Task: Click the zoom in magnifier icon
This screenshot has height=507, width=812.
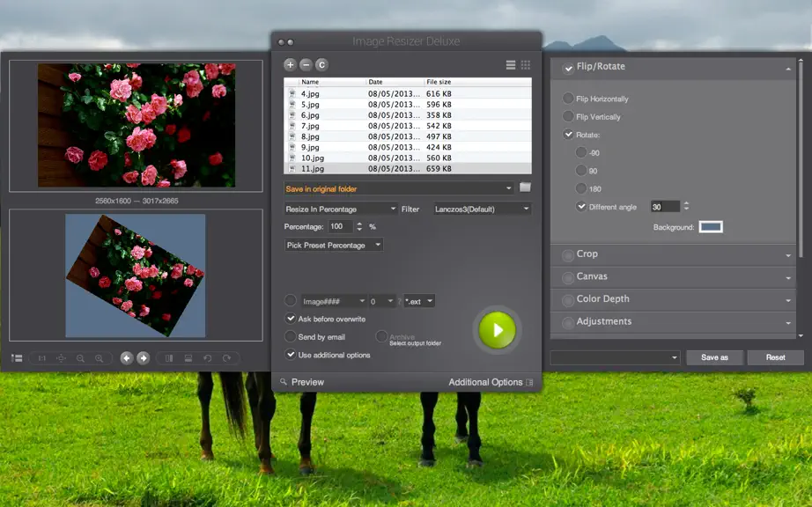Action: (x=99, y=358)
